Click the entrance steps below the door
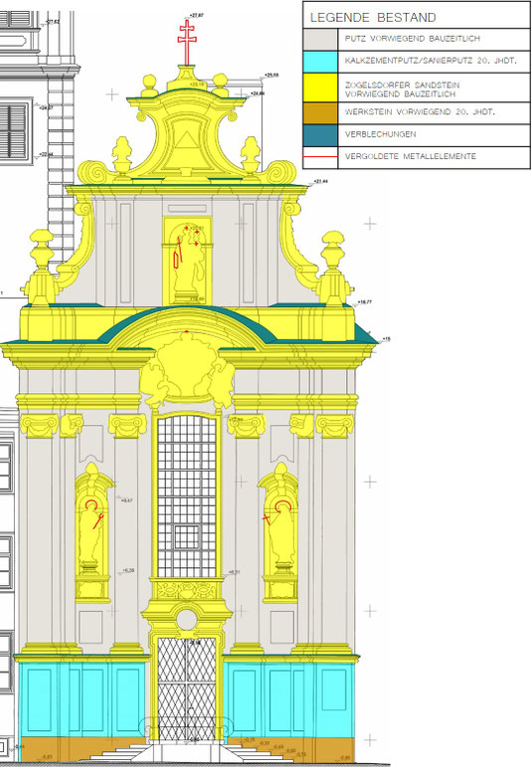532x767 pixels. [187, 751]
